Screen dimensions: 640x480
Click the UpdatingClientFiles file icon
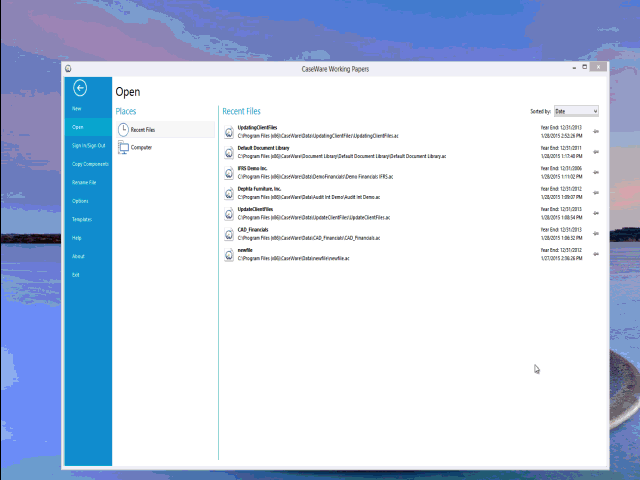tap(229, 132)
